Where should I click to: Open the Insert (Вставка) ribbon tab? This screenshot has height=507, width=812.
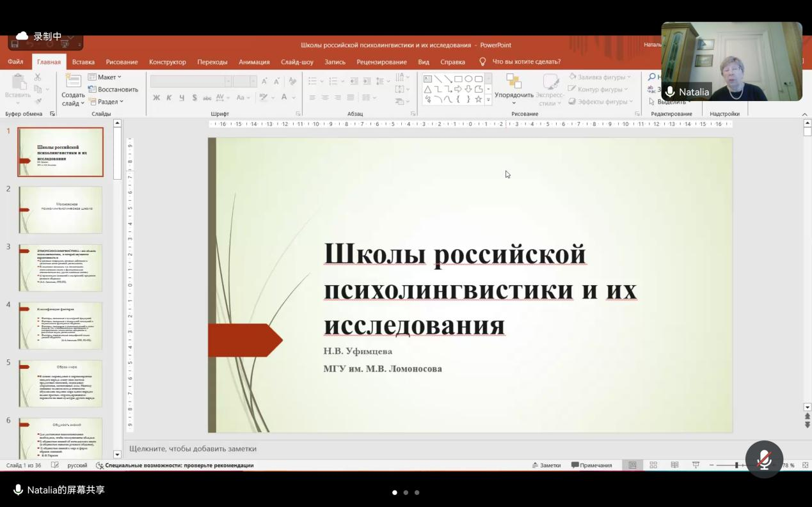83,62
